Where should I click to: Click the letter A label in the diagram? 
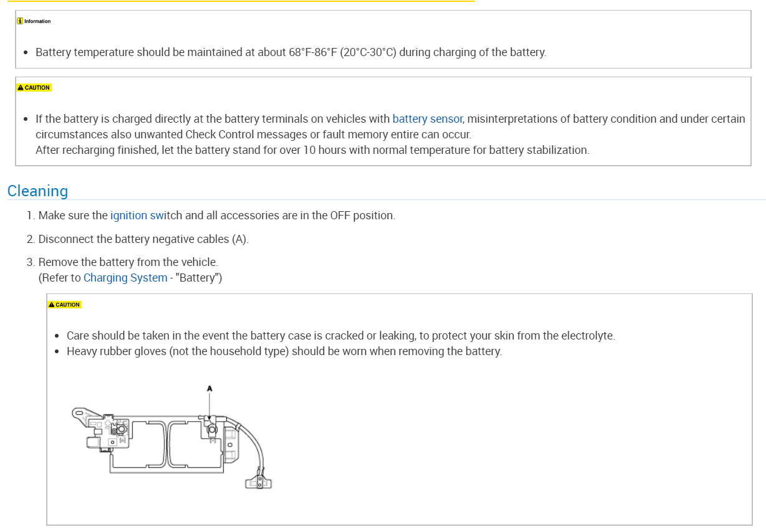[x=209, y=389]
